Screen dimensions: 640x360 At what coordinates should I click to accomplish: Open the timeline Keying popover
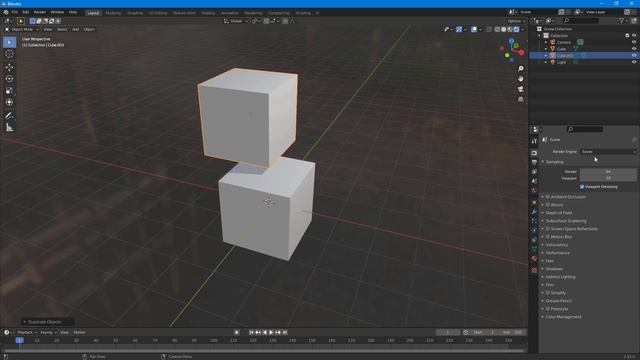48,332
